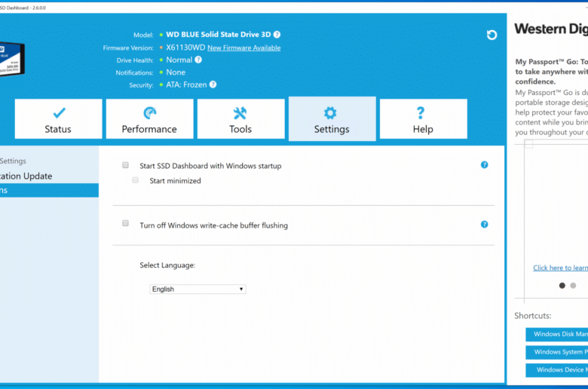Switch to the Status tab
This screenshot has width=588, height=389.
coord(59,119)
